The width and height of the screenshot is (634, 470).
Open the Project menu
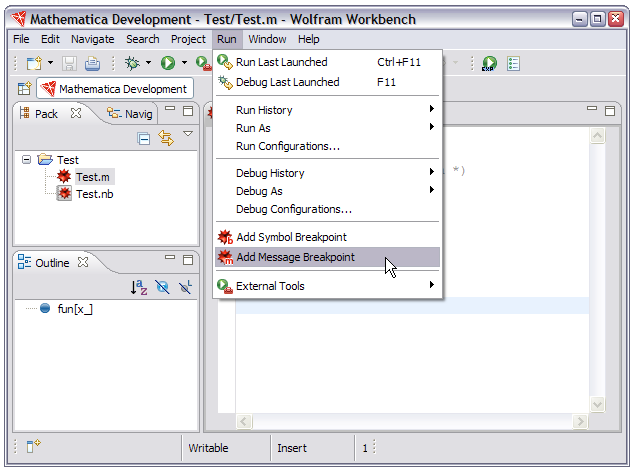[x=188, y=39]
